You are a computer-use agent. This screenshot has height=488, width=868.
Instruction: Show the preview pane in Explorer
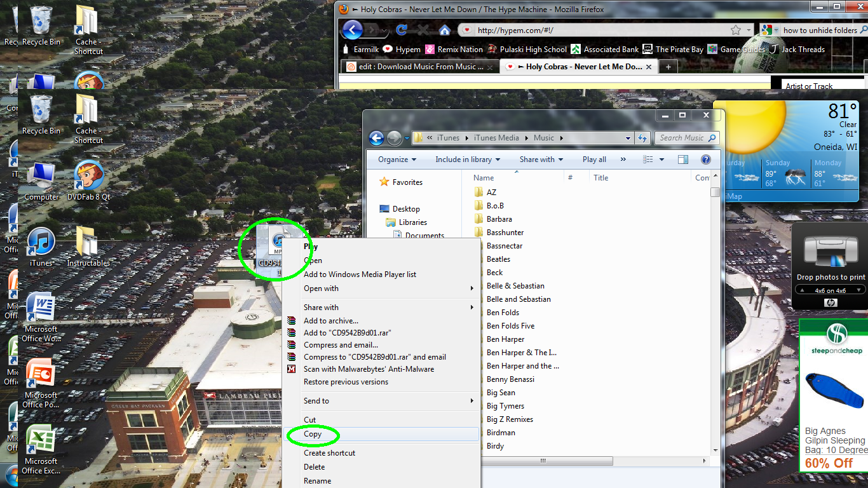(683, 159)
